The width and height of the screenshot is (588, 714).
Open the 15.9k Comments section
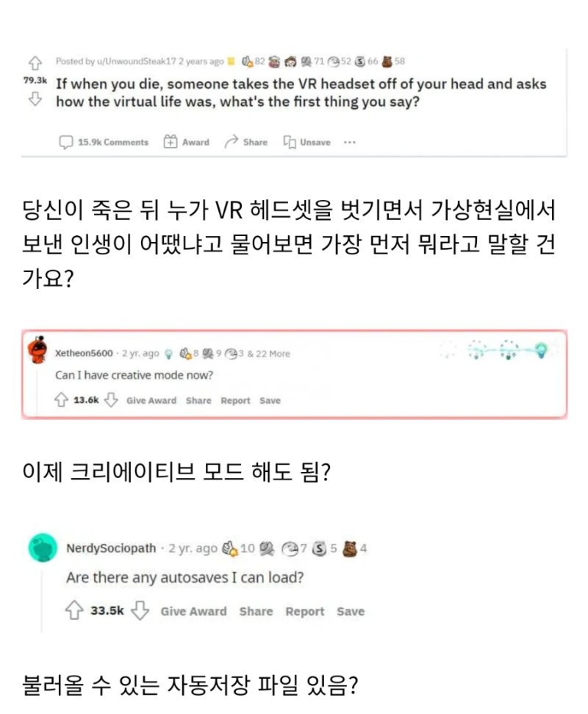click(104, 142)
